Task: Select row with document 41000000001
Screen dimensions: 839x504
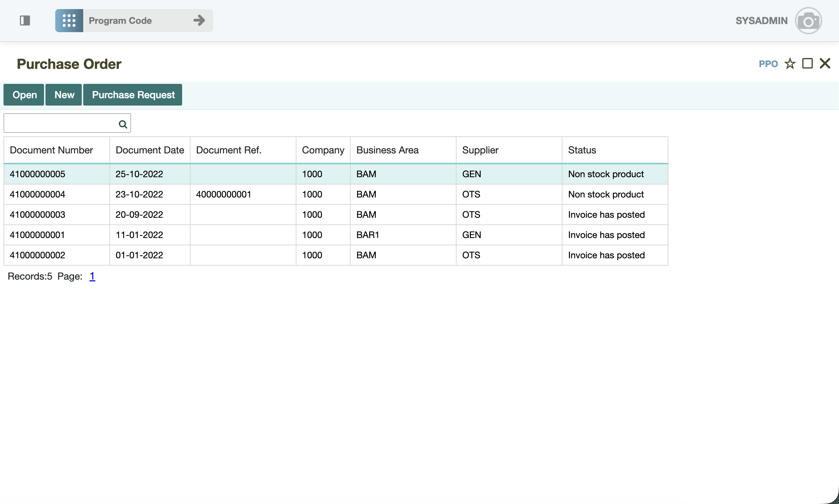Action: tap(37, 235)
